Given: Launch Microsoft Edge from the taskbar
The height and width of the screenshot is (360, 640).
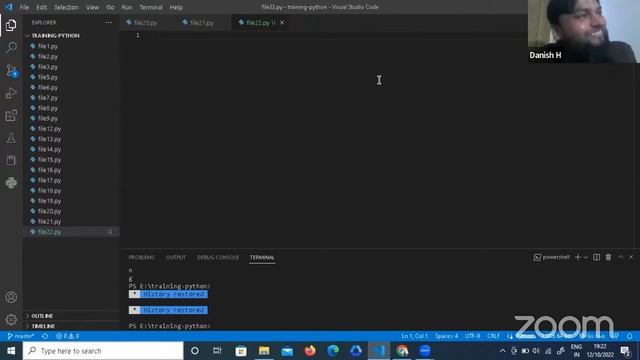Looking at the screenshot, I should (x=333, y=351).
